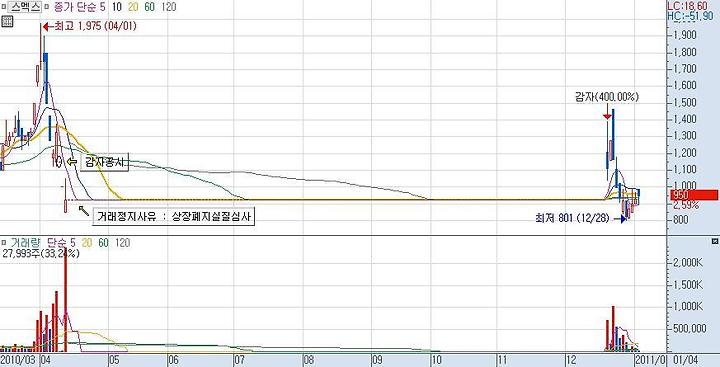Toggle the small square before 거래량
This screenshot has height=367, width=720.
pyautogui.click(x=4, y=242)
